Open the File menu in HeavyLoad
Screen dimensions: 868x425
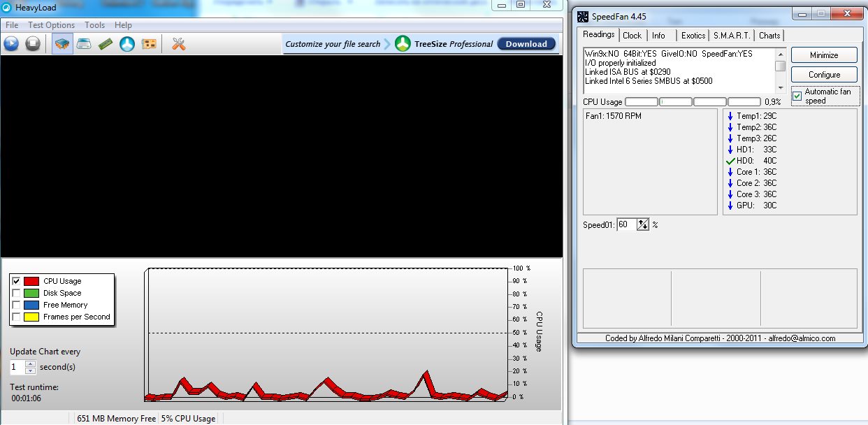[x=12, y=25]
